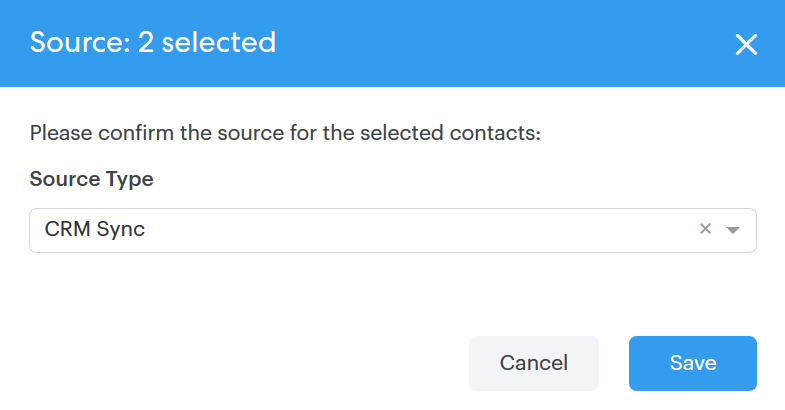This screenshot has width=785, height=410.
Task: Dismiss the dialog using the header X
Action: click(x=746, y=44)
